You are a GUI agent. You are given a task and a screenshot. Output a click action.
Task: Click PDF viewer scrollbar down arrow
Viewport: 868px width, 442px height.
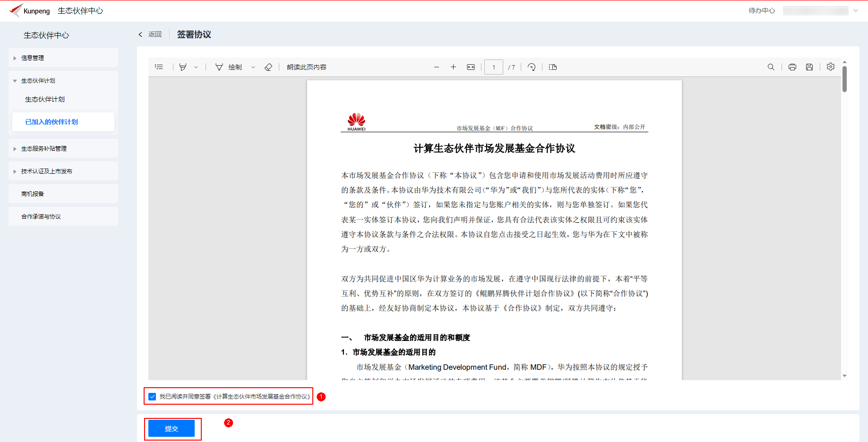pos(844,376)
